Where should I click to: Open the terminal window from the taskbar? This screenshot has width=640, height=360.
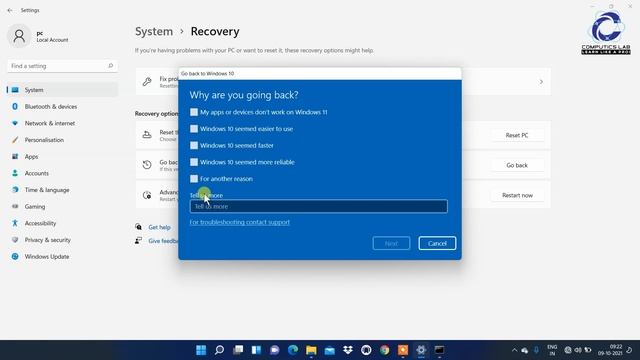[439, 350]
